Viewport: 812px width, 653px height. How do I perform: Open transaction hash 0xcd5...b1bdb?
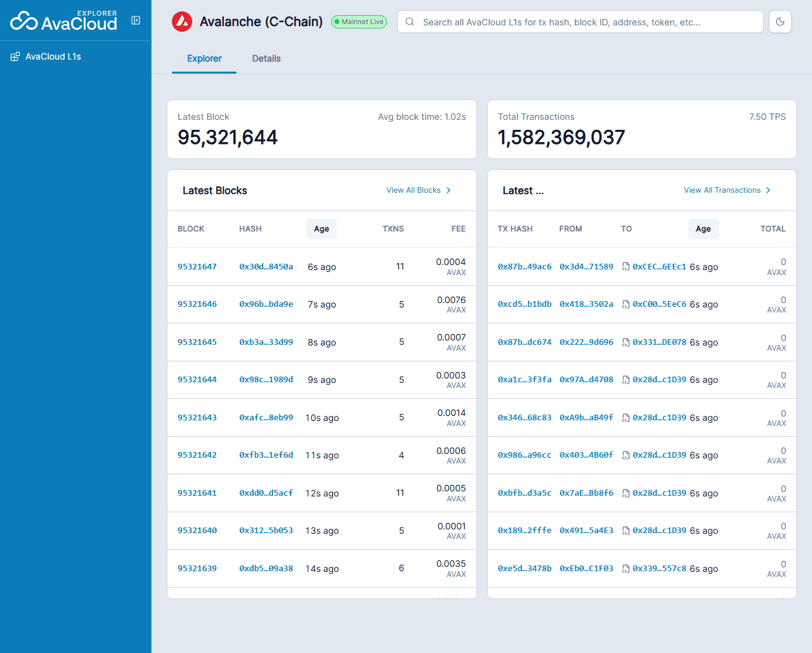pos(525,304)
